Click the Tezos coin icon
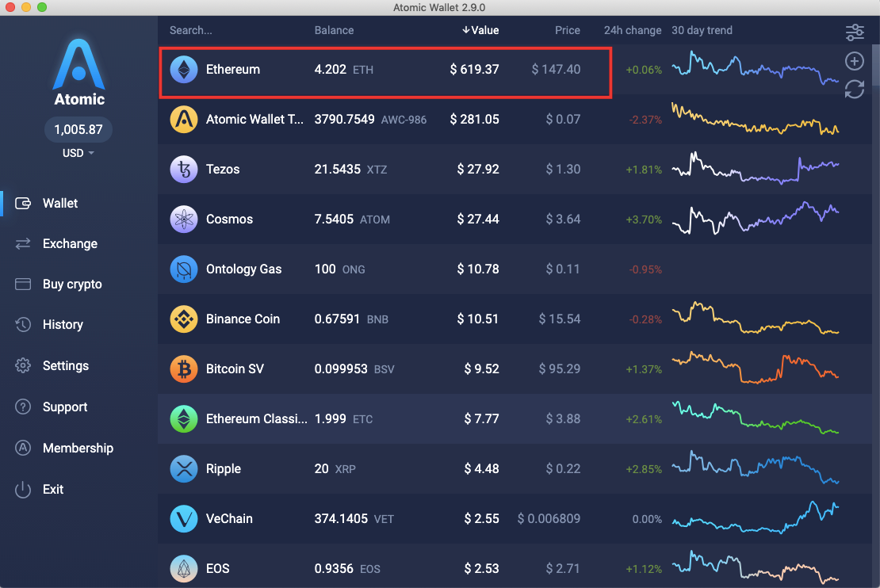This screenshot has height=588, width=880. tap(183, 170)
